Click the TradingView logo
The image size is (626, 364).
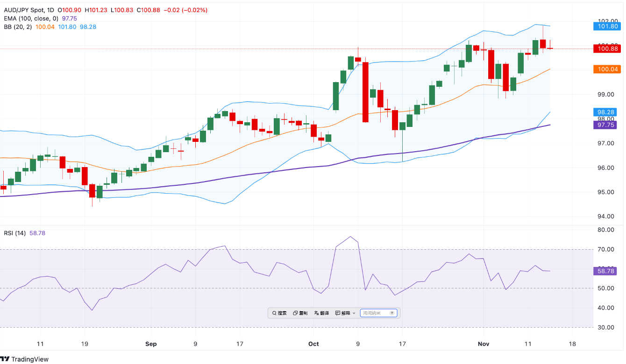pyautogui.click(x=24, y=359)
